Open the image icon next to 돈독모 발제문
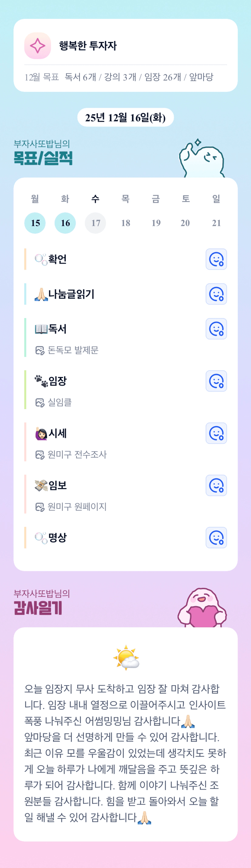 pyautogui.click(x=40, y=351)
